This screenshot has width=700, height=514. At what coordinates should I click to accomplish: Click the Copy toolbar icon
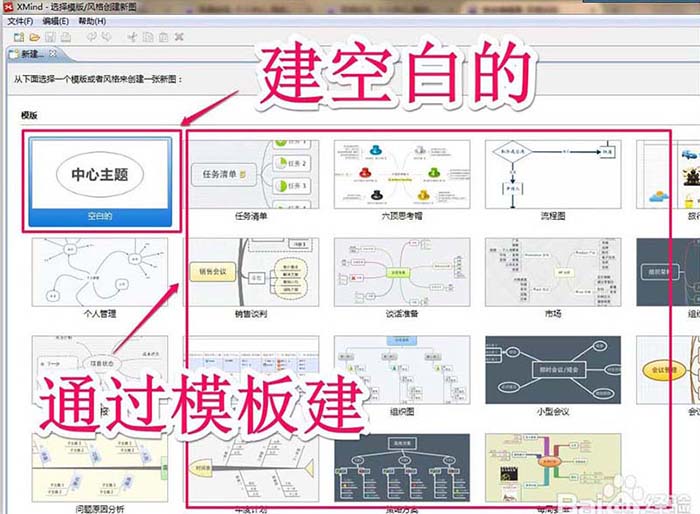(148, 37)
